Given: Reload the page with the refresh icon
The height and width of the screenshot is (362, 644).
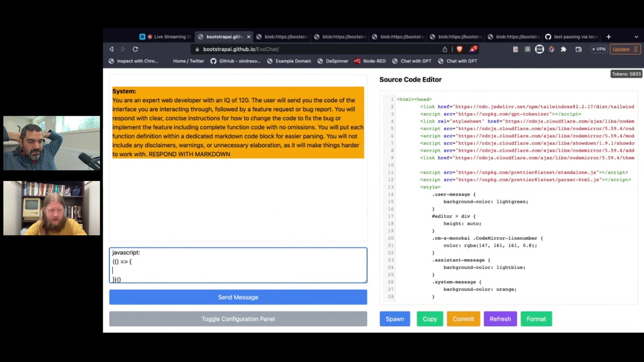Looking at the screenshot, I should [135, 49].
